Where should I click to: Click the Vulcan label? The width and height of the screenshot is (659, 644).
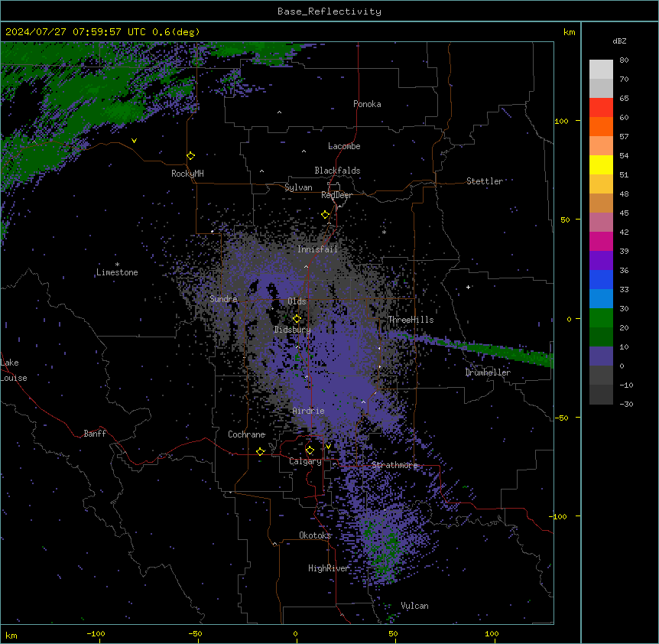(x=414, y=606)
